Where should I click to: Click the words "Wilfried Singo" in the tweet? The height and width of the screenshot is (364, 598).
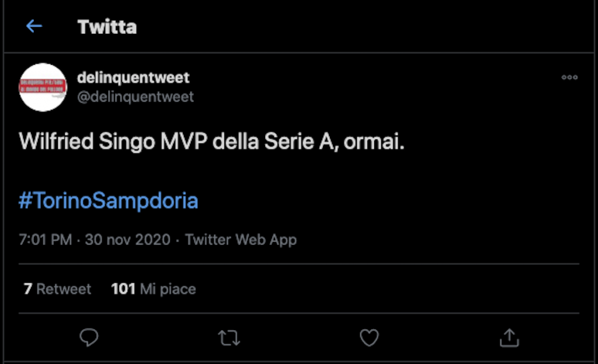[87, 143]
